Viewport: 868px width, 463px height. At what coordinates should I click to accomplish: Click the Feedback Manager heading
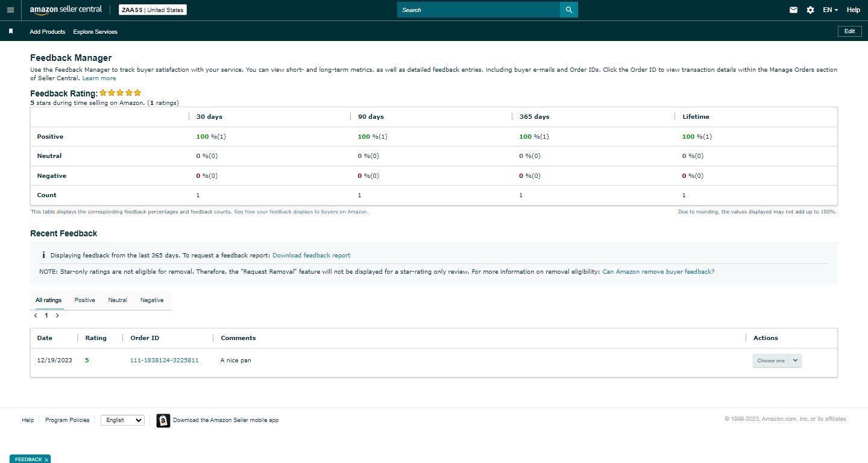pos(71,58)
